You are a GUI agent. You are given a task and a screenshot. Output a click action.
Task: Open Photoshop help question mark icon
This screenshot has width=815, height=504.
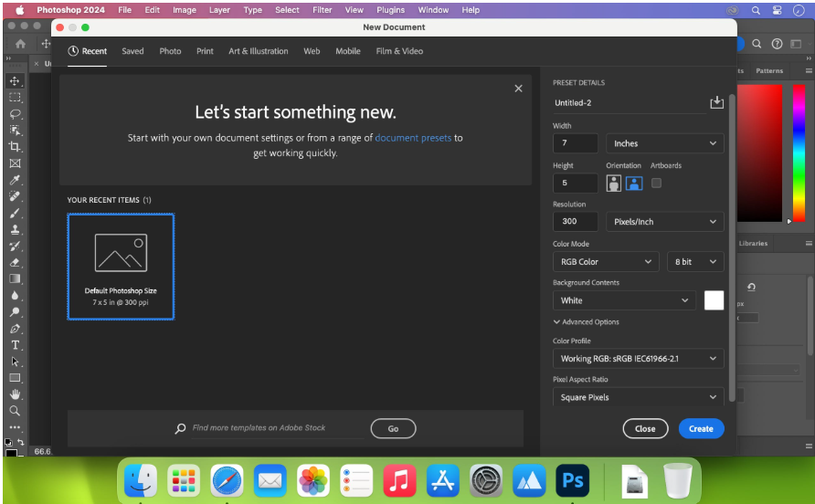pos(777,44)
